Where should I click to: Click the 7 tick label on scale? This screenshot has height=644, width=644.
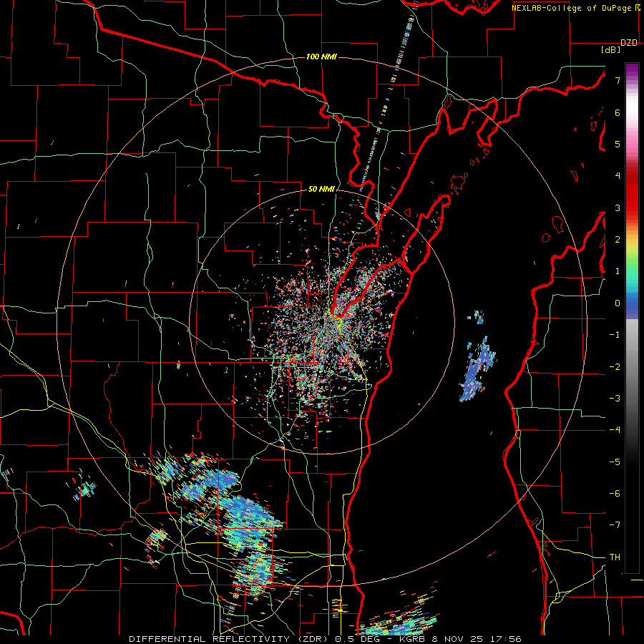click(618, 80)
